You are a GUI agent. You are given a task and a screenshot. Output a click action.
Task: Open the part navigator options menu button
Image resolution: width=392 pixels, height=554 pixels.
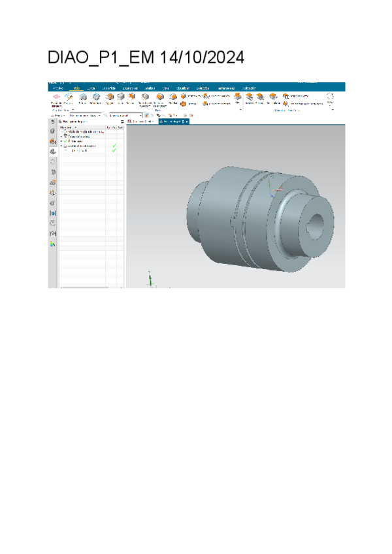(123, 122)
